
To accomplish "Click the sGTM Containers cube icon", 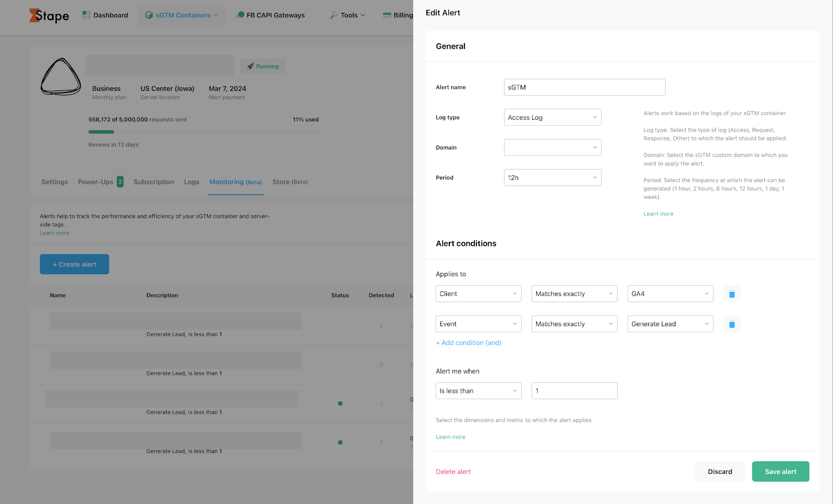I will (x=149, y=15).
